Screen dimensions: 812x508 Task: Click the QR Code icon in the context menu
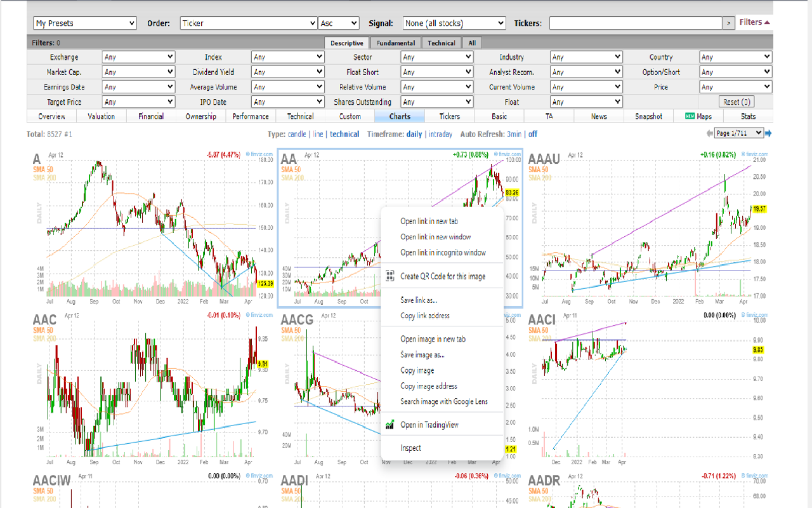[x=390, y=275]
